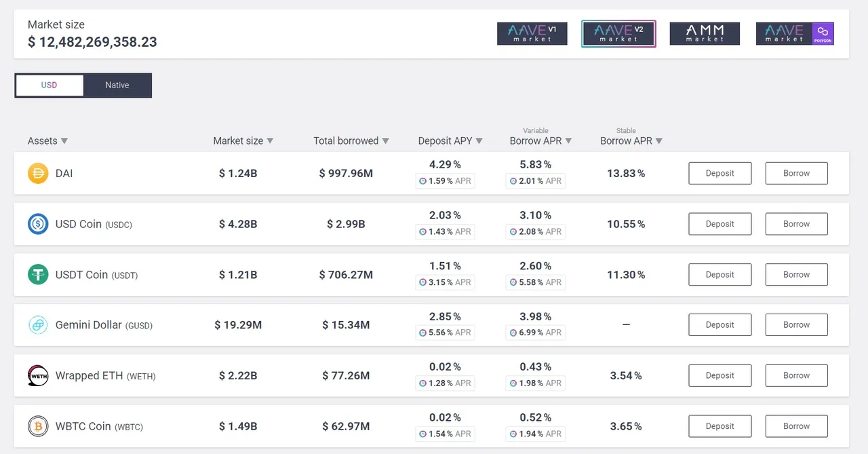Viewport: 868px width, 454px height.
Task: Deposit USDT Coin
Action: click(720, 275)
